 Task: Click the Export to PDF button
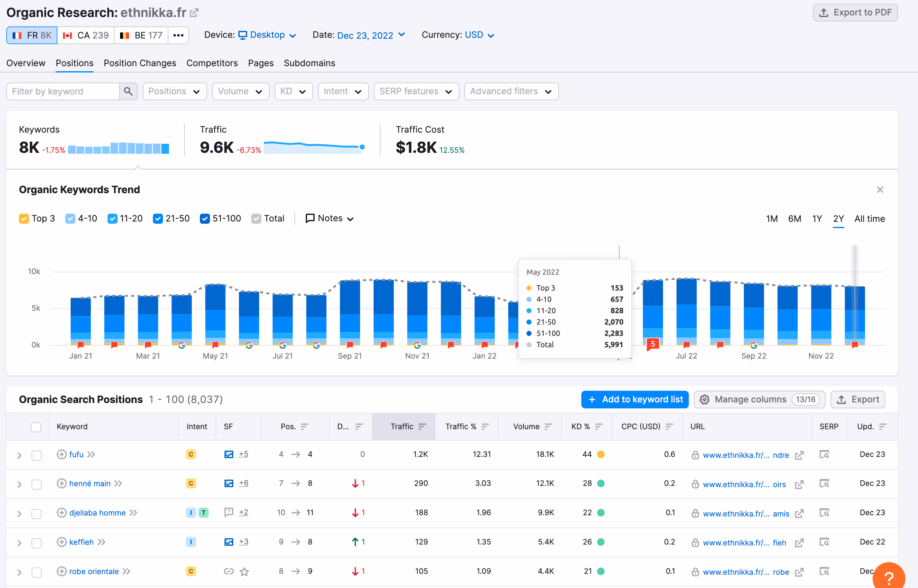[x=855, y=13]
